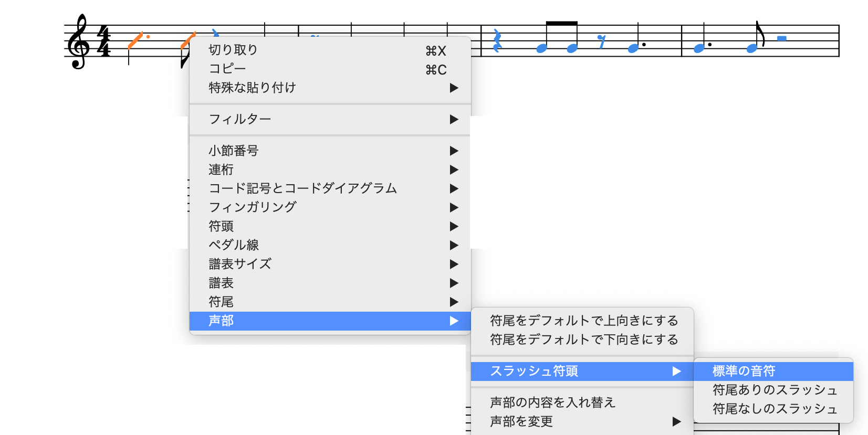This screenshot has height=435, width=868.
Task: Click the 4/4 time signature
Action: click(104, 42)
